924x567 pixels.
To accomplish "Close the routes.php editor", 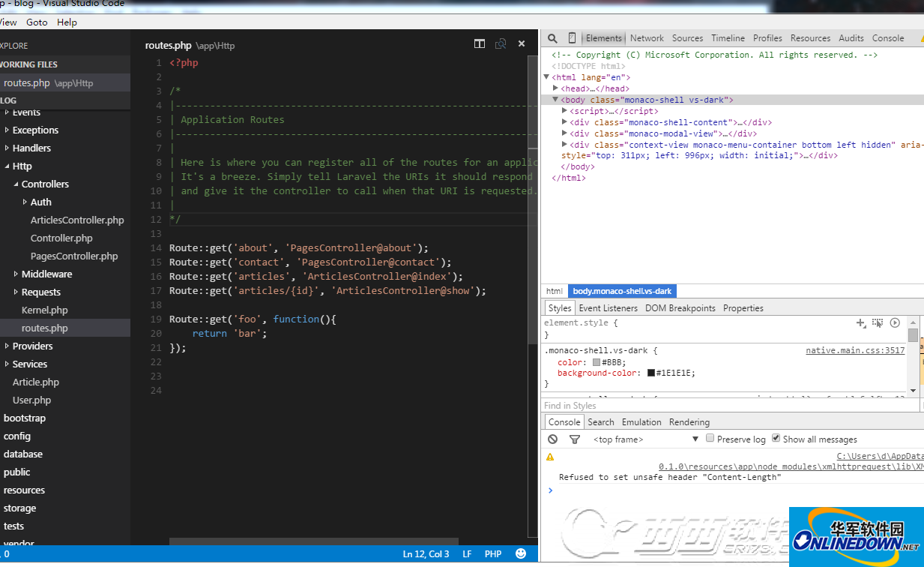I will [x=522, y=44].
